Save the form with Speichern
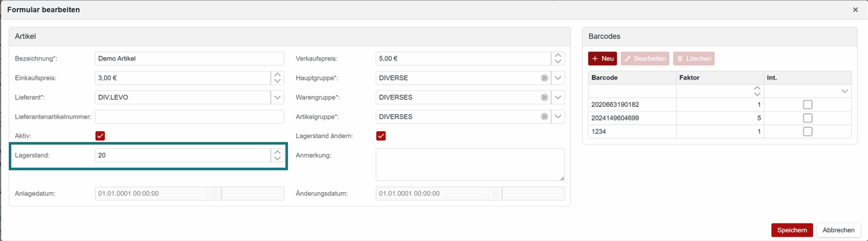868x241 pixels. click(792, 230)
